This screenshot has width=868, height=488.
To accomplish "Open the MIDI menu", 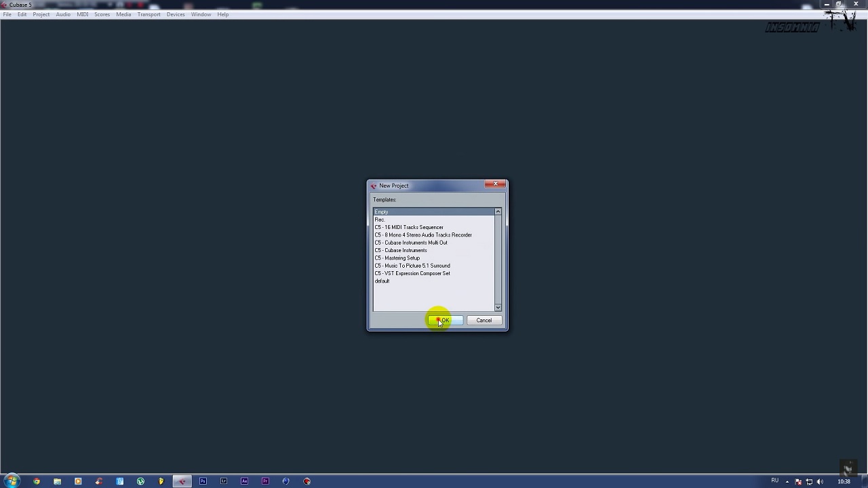I will click(82, 14).
